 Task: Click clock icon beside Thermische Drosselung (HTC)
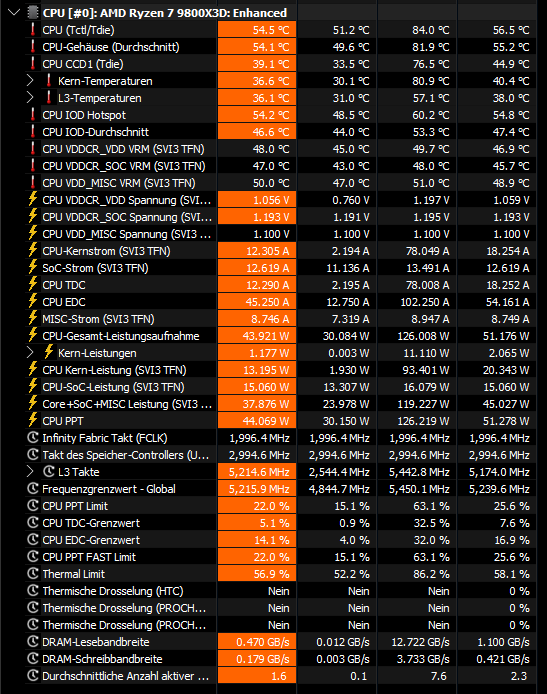click(x=33, y=591)
